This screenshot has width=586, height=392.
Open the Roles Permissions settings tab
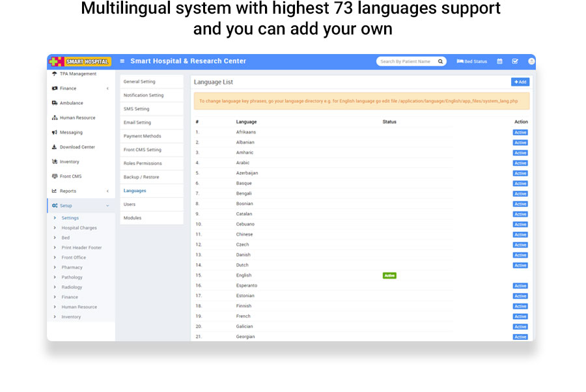pos(143,163)
